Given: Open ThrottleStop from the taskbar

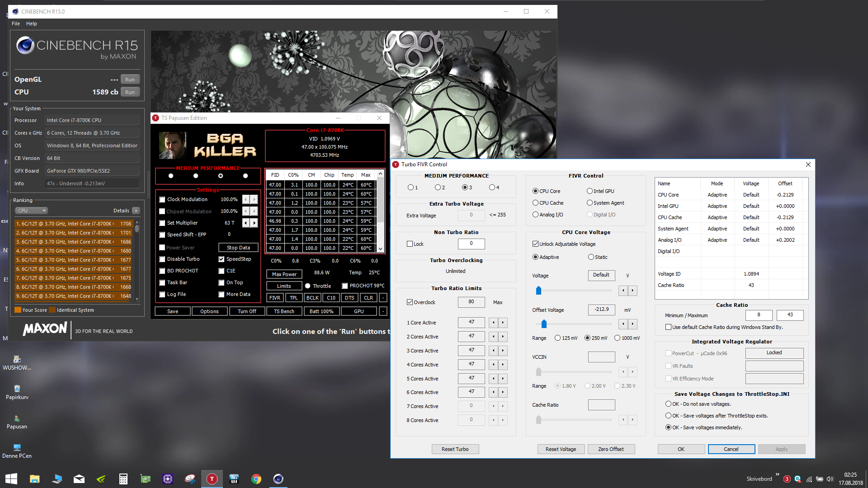Looking at the screenshot, I should [212, 479].
